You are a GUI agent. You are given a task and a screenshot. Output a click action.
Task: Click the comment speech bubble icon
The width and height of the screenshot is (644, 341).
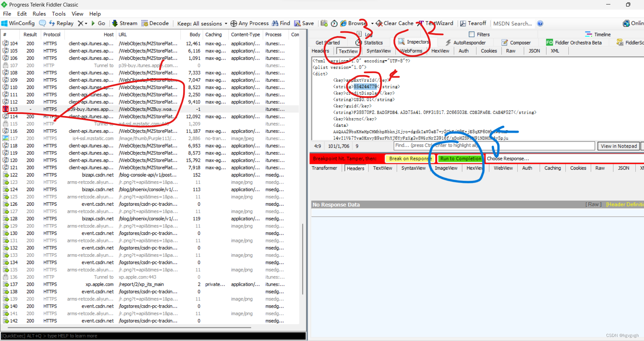pyautogui.click(x=43, y=23)
